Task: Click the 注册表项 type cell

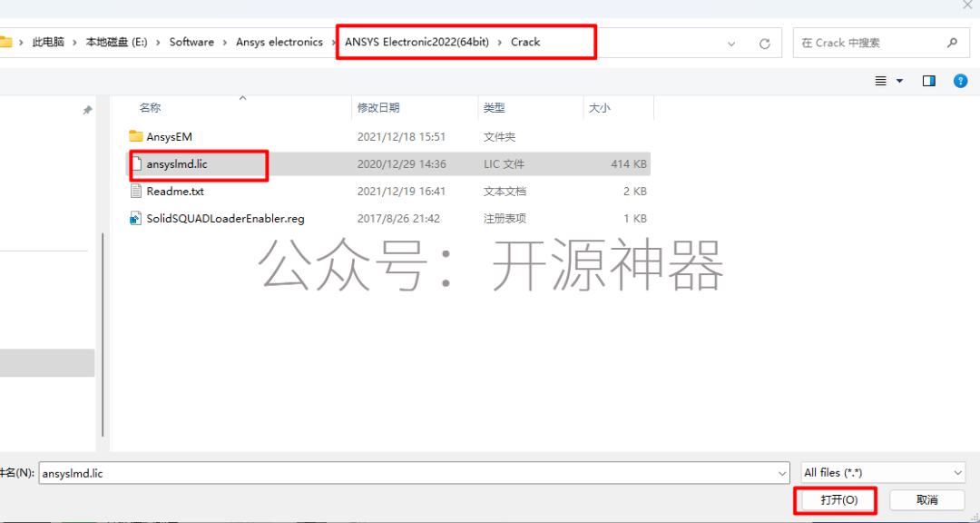Action: (x=504, y=219)
